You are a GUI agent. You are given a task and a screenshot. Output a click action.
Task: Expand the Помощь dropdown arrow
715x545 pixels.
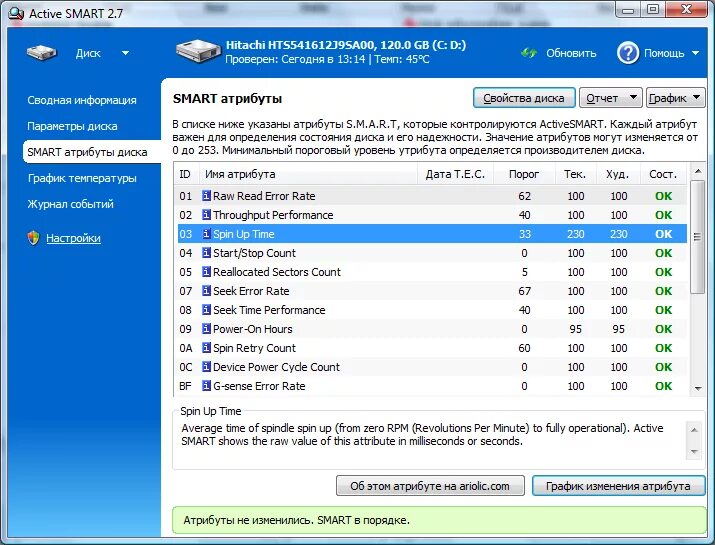click(695, 53)
